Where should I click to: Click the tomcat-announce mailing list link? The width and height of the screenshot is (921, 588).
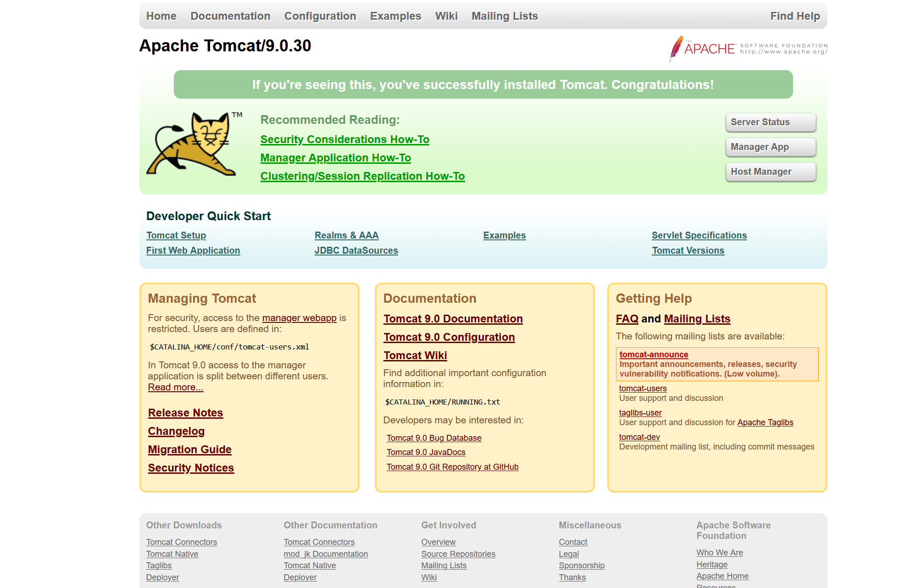click(x=653, y=355)
